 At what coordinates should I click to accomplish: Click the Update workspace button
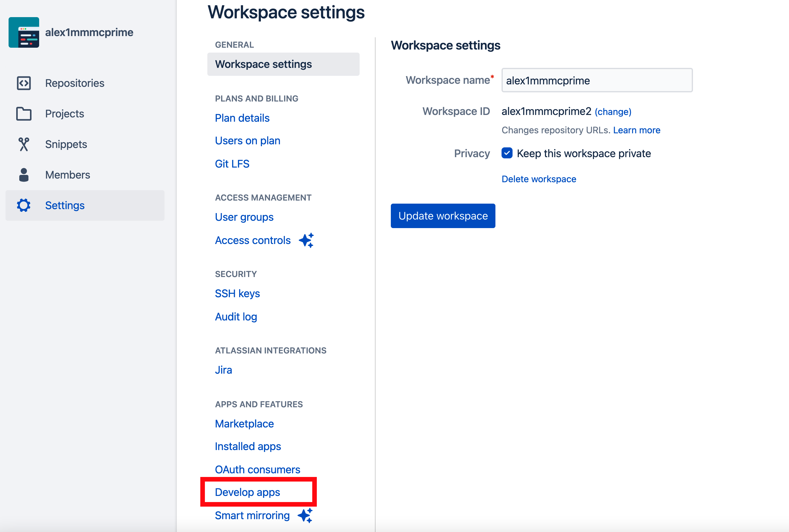point(443,216)
